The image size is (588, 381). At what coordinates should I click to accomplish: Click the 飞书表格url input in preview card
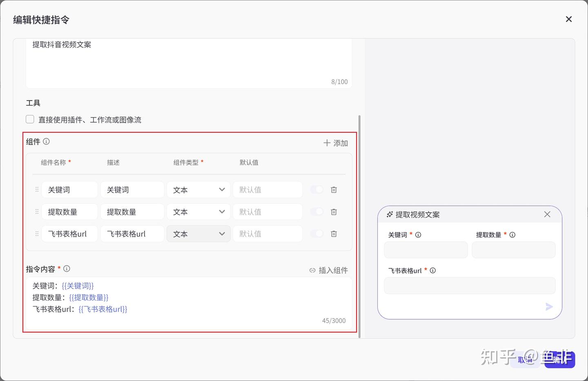(x=470, y=286)
